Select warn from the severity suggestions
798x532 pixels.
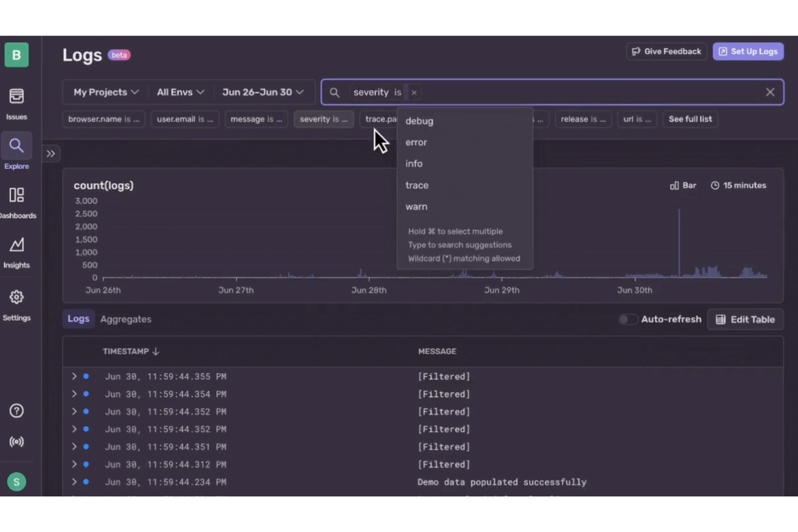pos(416,206)
